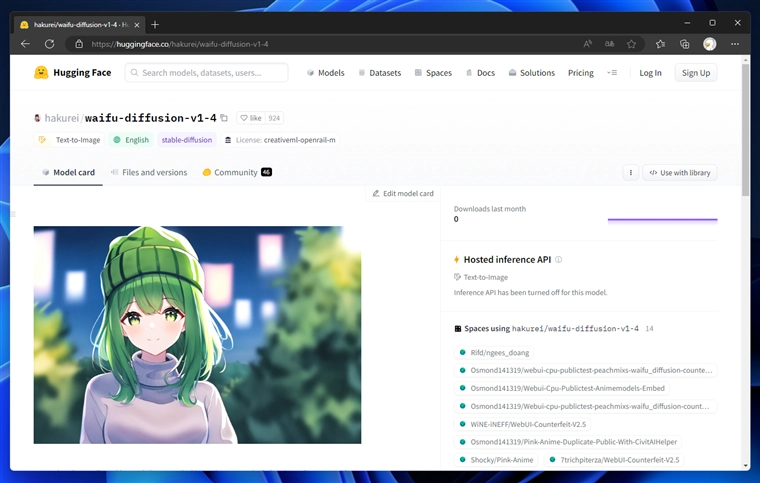760x483 pixels.
Task: Click the like count 924
Action: click(274, 118)
